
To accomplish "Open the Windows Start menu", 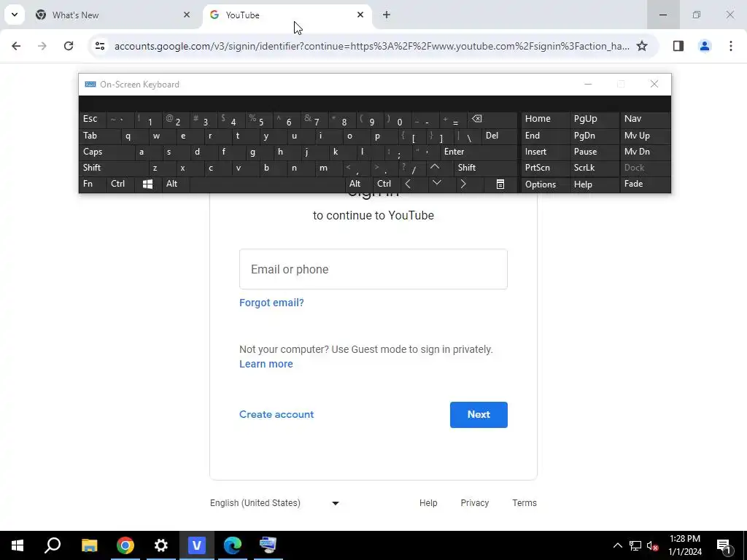I will pos(18,545).
